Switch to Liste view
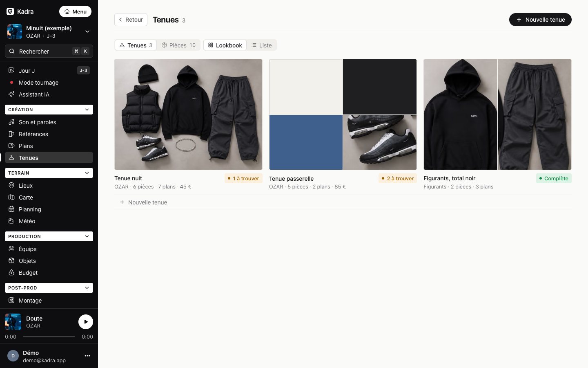 click(x=262, y=45)
